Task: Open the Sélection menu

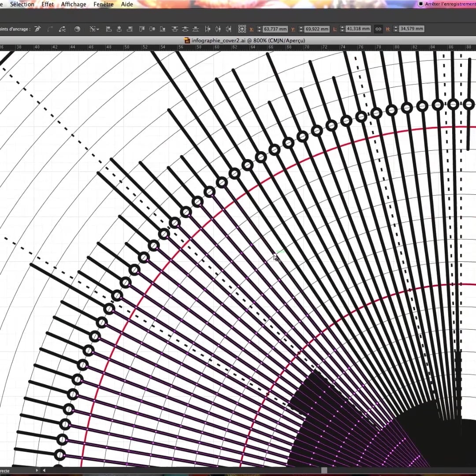Action: tap(22, 4)
